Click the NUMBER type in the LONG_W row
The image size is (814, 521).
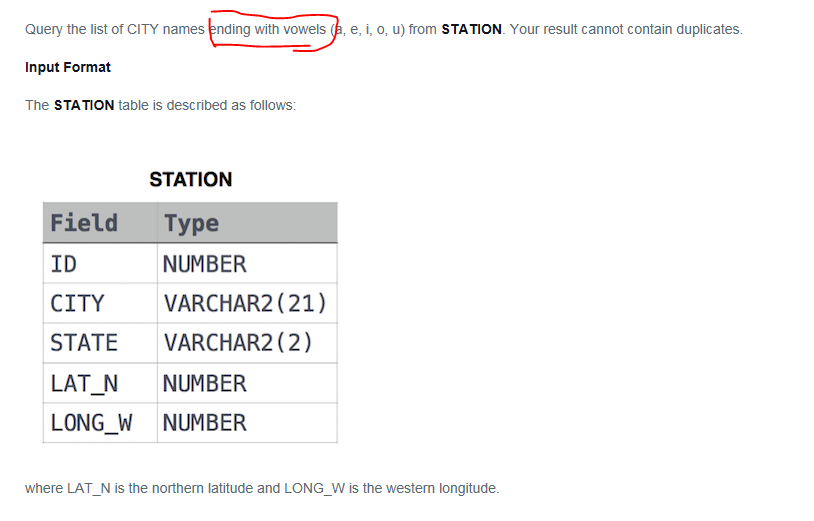tap(247, 423)
